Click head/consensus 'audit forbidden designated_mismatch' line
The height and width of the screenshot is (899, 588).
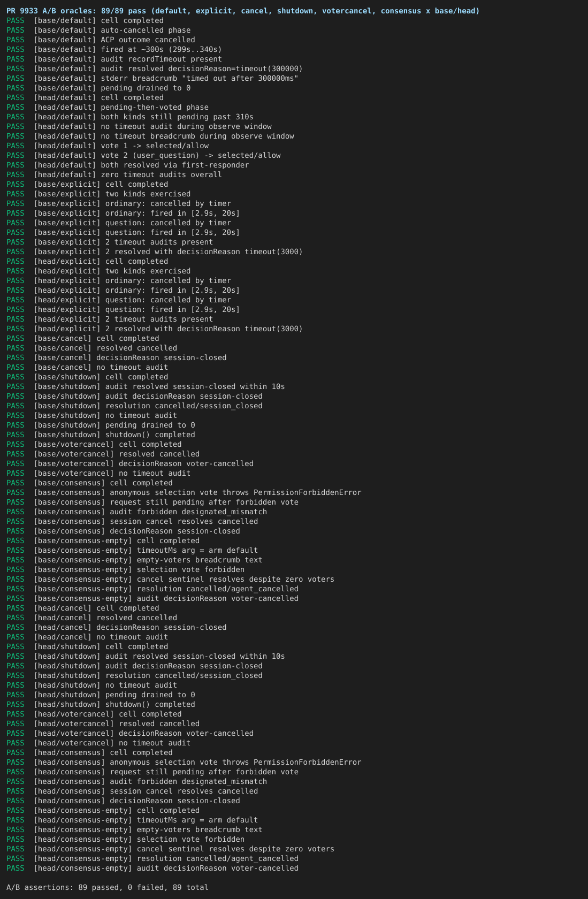coord(136,781)
